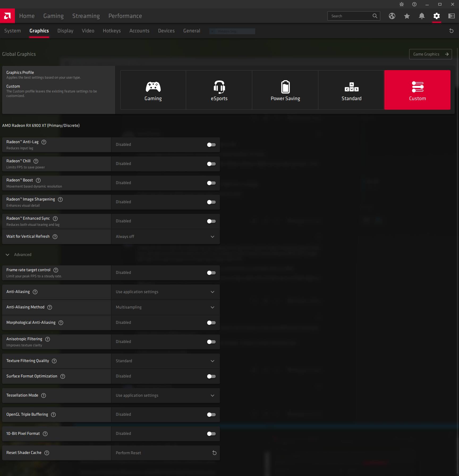Show help for Anti-Aliasing Method

click(50, 307)
